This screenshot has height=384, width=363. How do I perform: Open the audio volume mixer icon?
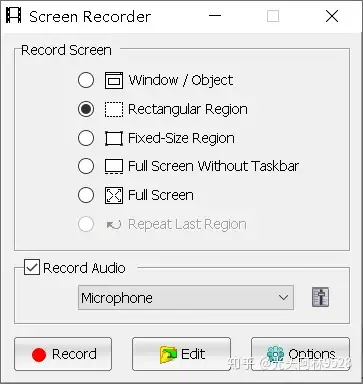coord(320,297)
